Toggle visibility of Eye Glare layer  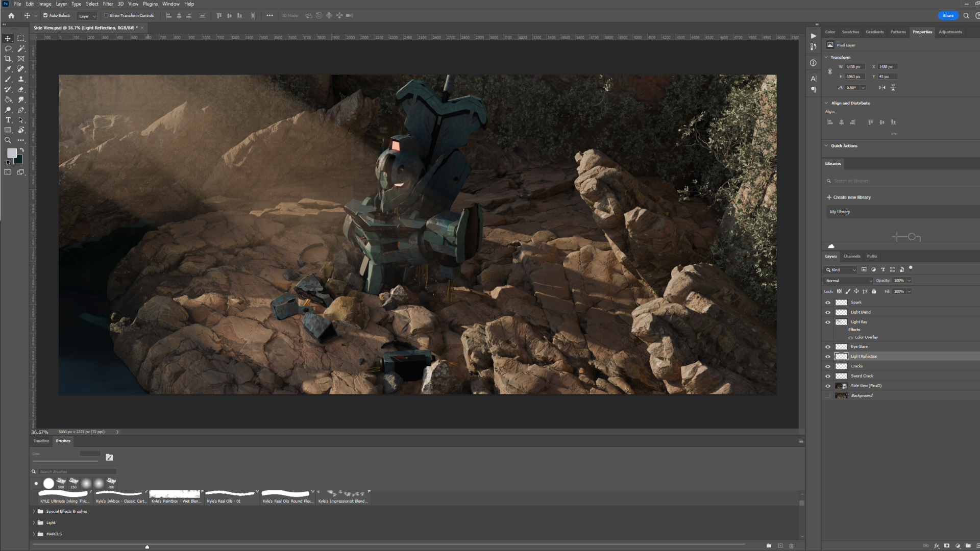(828, 347)
